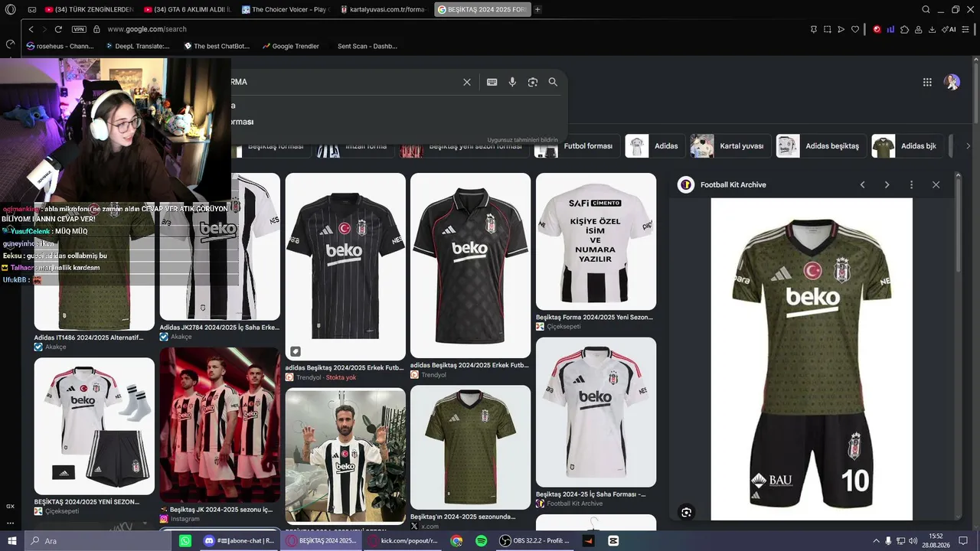Open a new browser tab

[x=538, y=9]
